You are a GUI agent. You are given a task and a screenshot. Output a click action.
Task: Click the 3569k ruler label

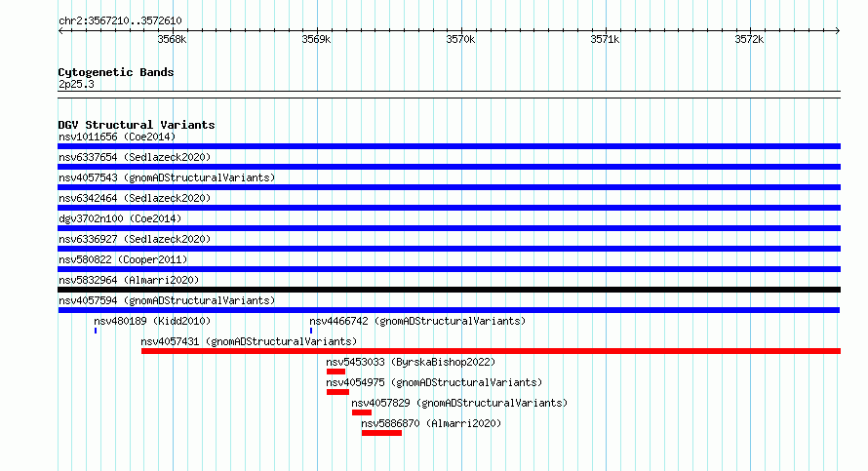pos(316,39)
